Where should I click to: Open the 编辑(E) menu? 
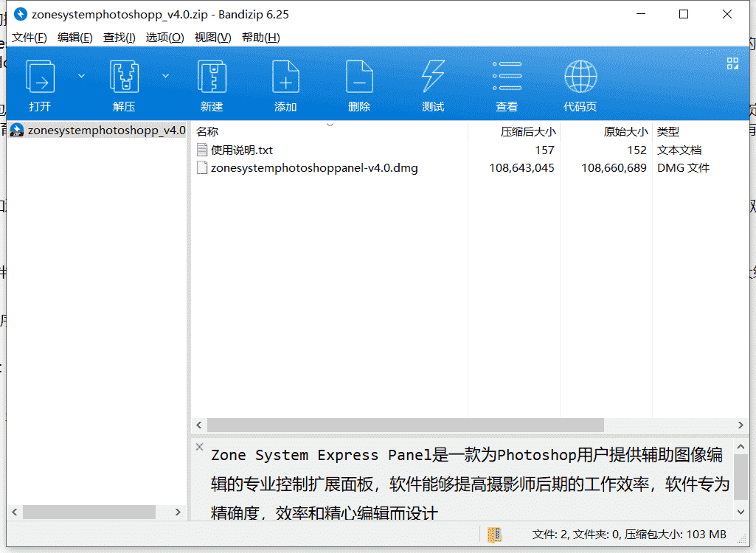click(74, 38)
